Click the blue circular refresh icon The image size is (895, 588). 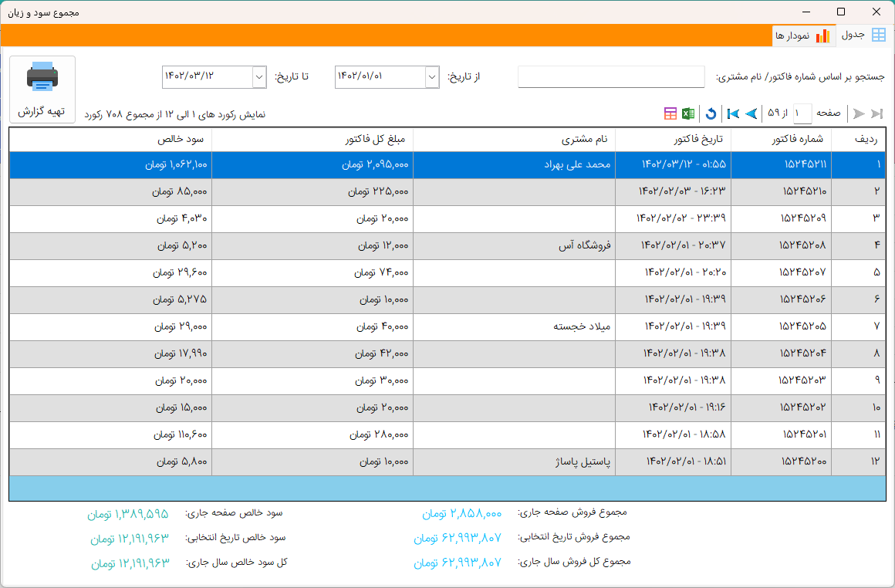point(711,113)
